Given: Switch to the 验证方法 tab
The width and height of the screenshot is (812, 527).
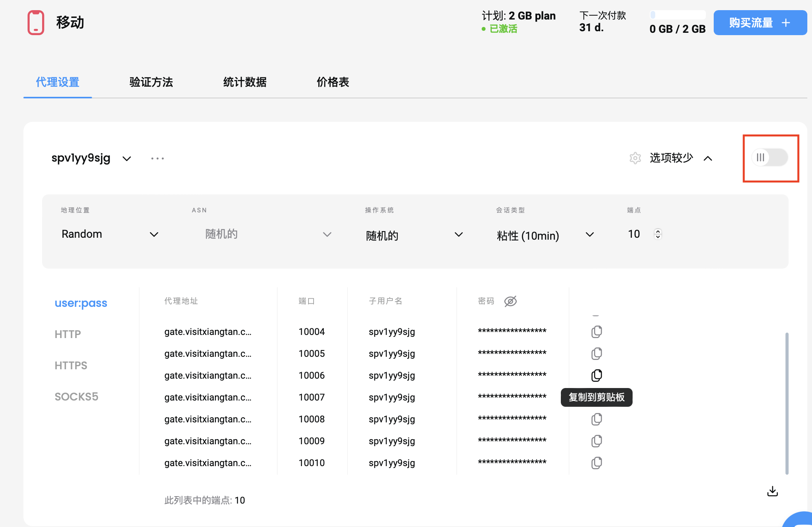Looking at the screenshot, I should click(x=151, y=82).
